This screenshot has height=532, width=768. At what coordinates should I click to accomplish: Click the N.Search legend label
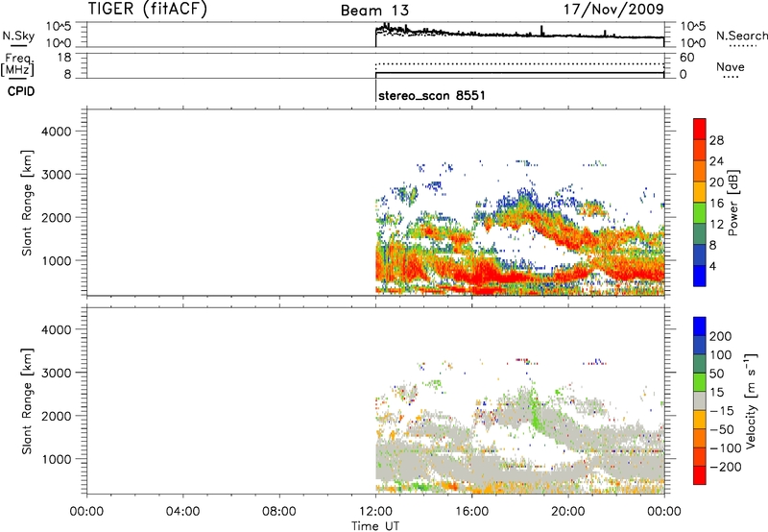[741, 36]
